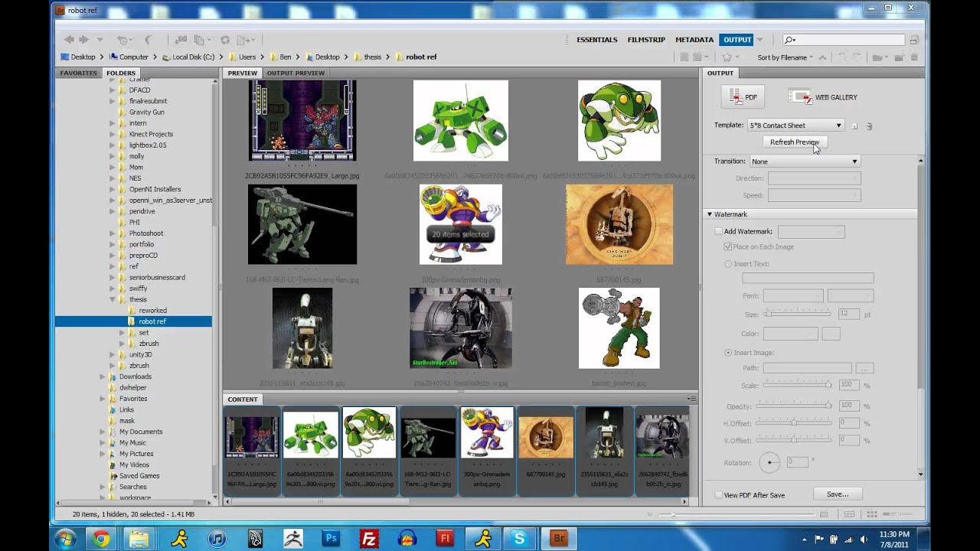Screen dimensions: 980x551
Task: Click the Open in Camera Raw icon
Action: [225, 40]
